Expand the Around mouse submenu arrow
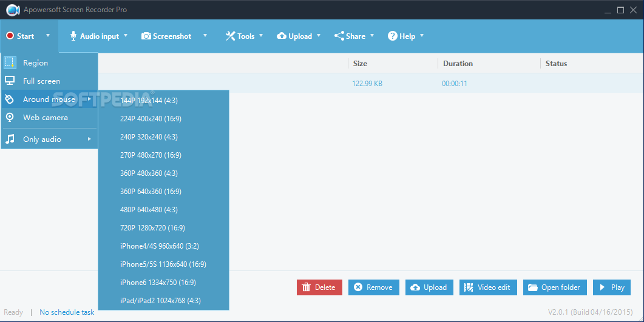644x322 pixels. [x=89, y=99]
